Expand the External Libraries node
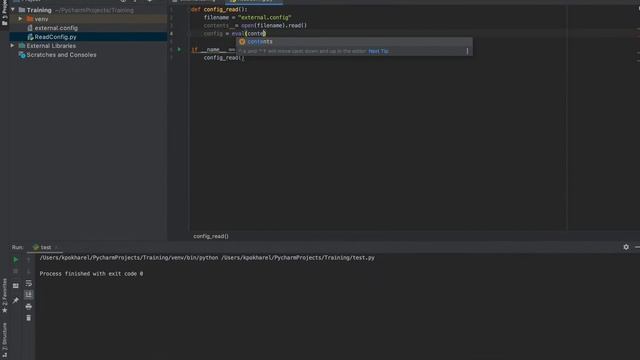This screenshot has width=640, height=360. tap(12, 46)
